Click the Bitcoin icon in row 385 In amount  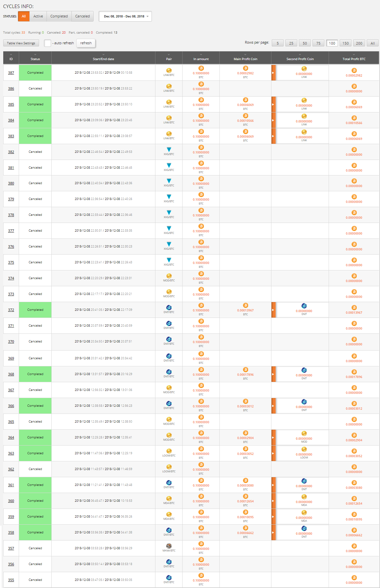point(201,100)
